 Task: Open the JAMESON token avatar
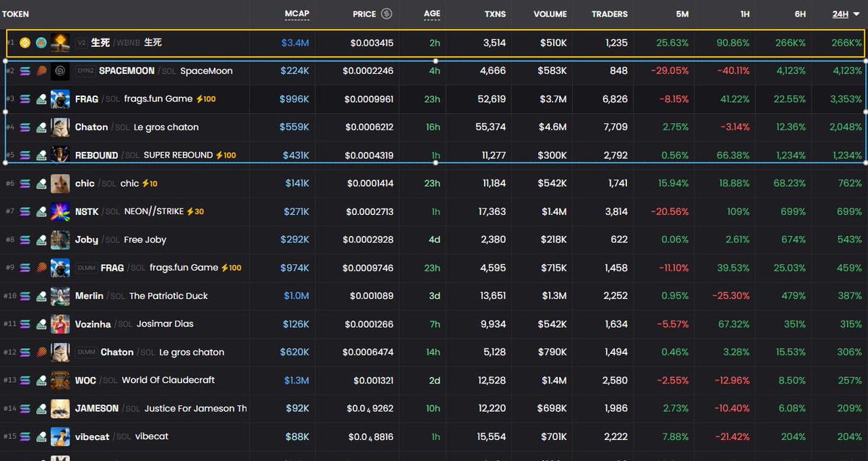click(61, 408)
